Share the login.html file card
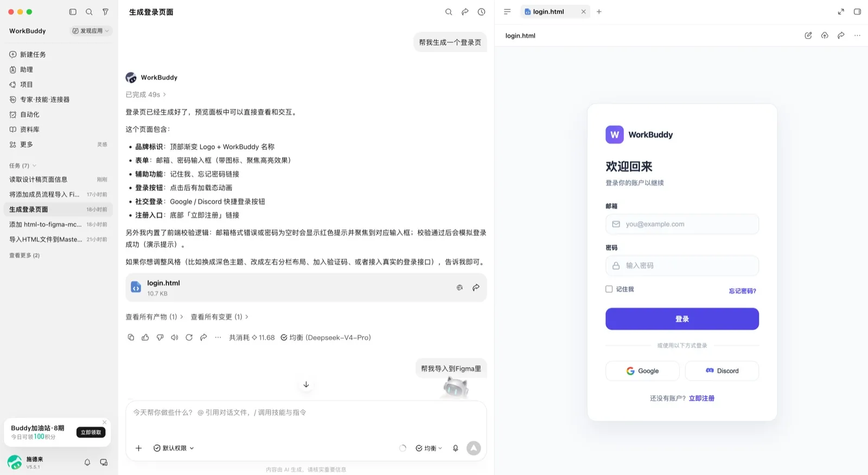Viewport: 868px width, 475px height. click(476, 288)
